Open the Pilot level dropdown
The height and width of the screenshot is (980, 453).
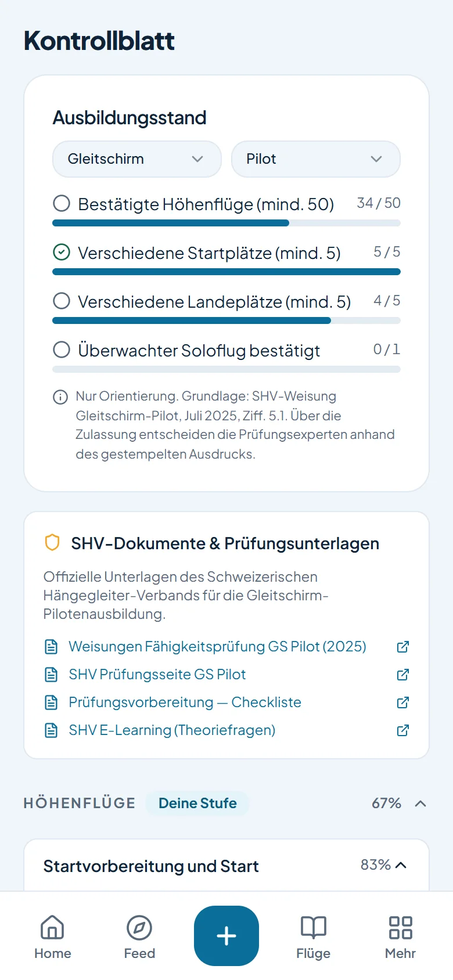coord(316,159)
